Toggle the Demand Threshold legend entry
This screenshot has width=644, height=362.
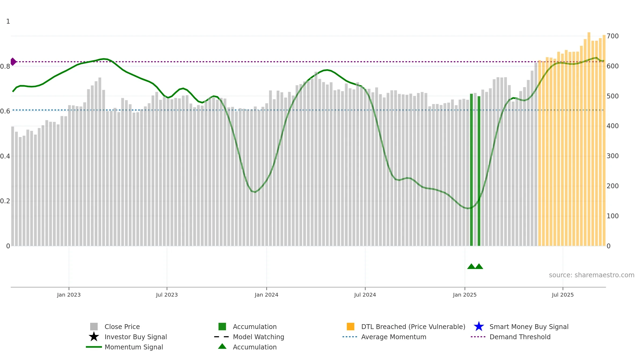click(x=520, y=337)
